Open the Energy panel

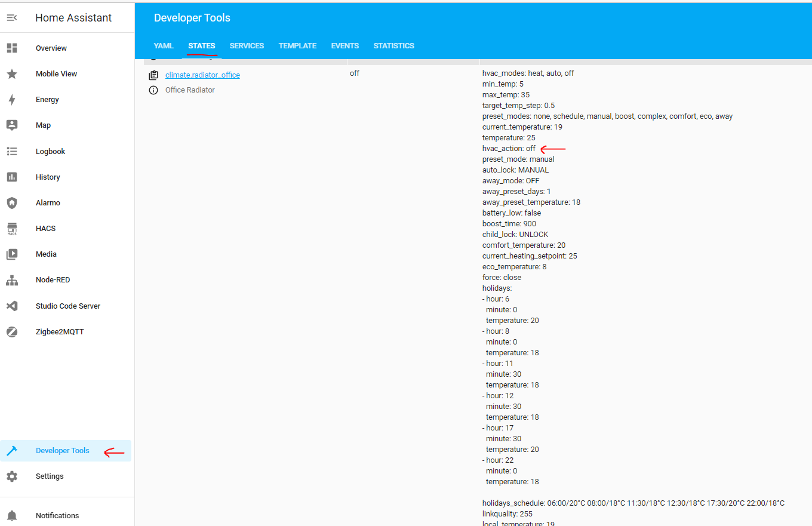pos(46,99)
